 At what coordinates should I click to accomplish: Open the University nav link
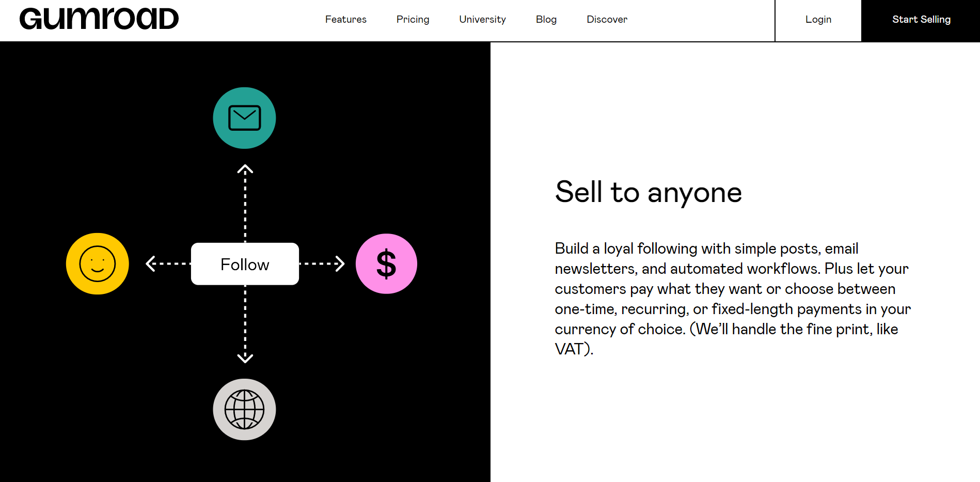point(482,19)
